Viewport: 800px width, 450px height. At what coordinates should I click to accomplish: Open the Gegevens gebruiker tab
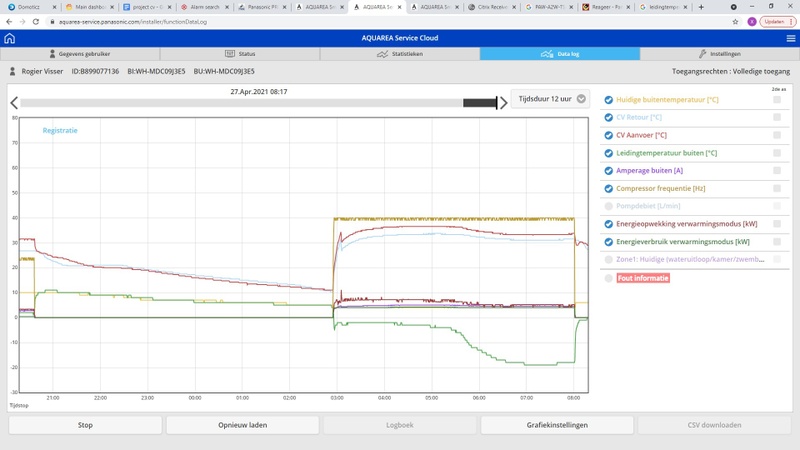(x=80, y=54)
